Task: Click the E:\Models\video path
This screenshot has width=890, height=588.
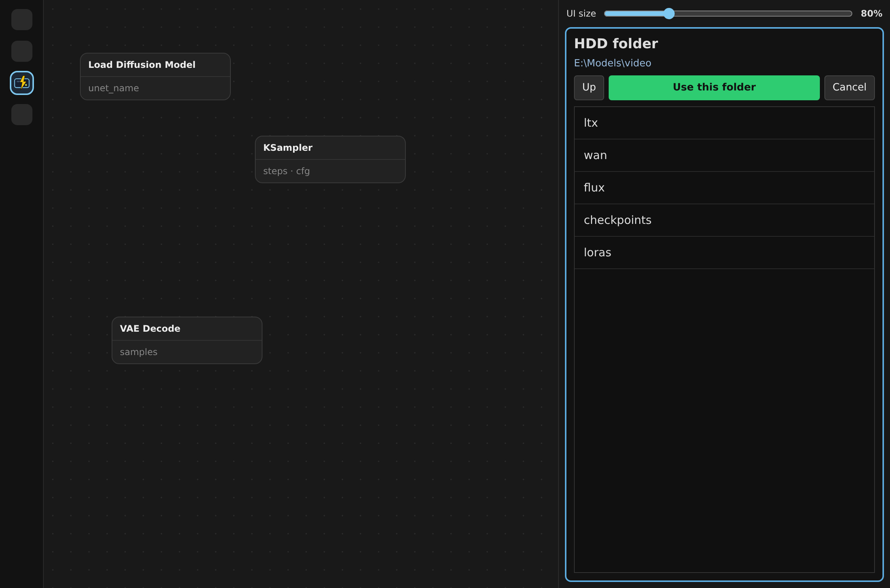Action: (612, 63)
